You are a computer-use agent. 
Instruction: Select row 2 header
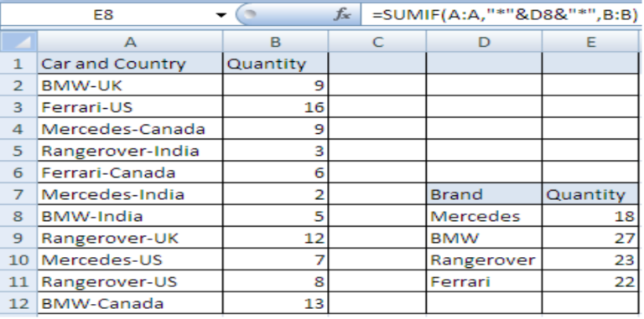(x=18, y=85)
